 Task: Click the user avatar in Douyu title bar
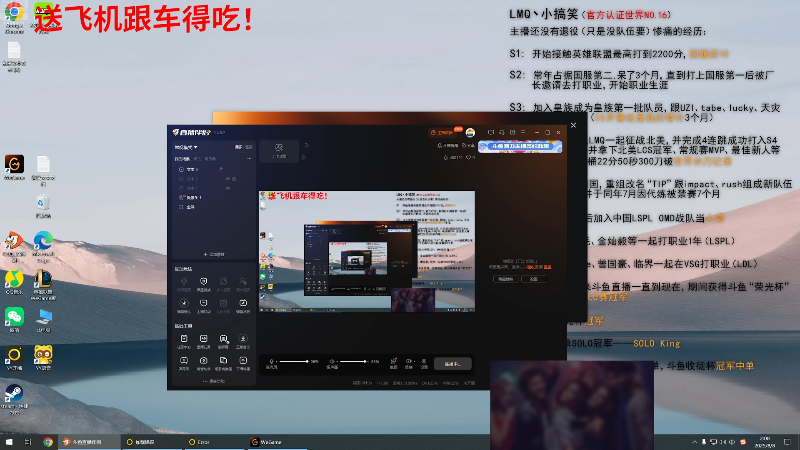(470, 133)
